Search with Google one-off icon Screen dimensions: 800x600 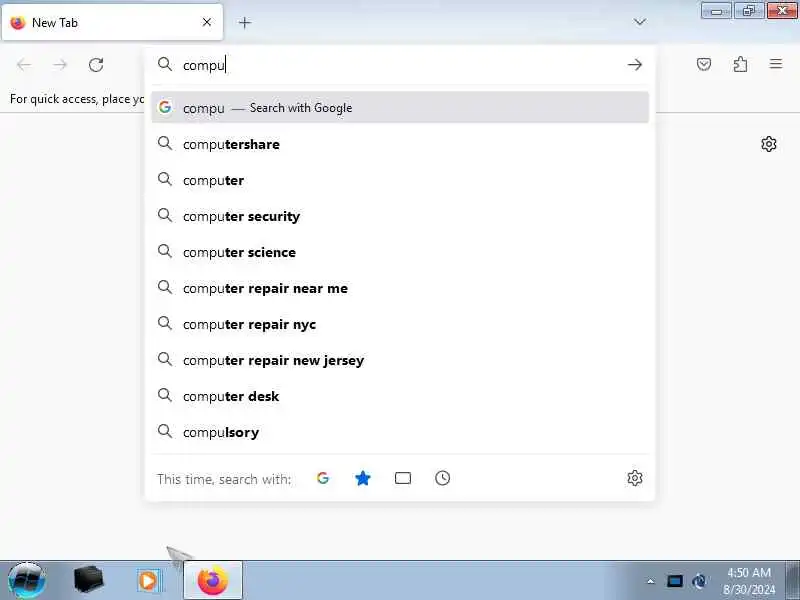pos(322,479)
